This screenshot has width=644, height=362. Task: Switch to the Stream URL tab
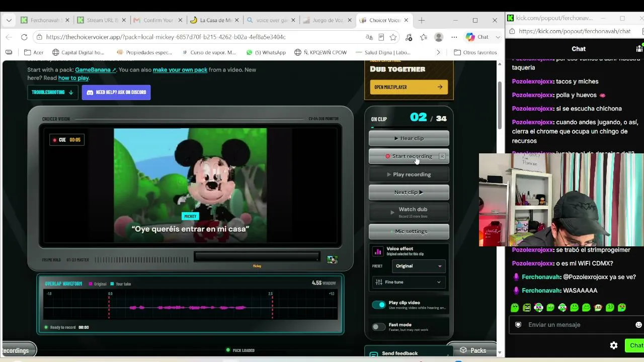tap(102, 20)
